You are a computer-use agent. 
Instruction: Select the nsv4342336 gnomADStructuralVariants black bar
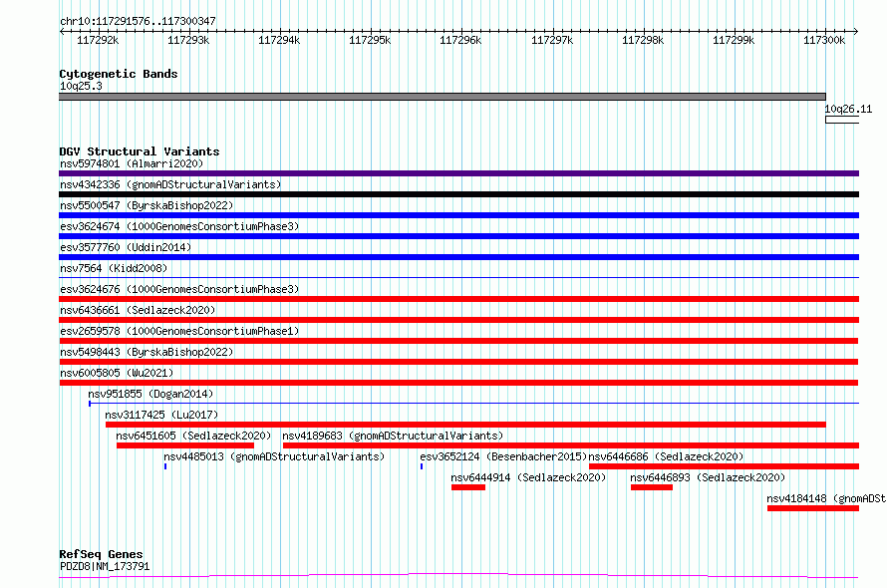(458, 194)
